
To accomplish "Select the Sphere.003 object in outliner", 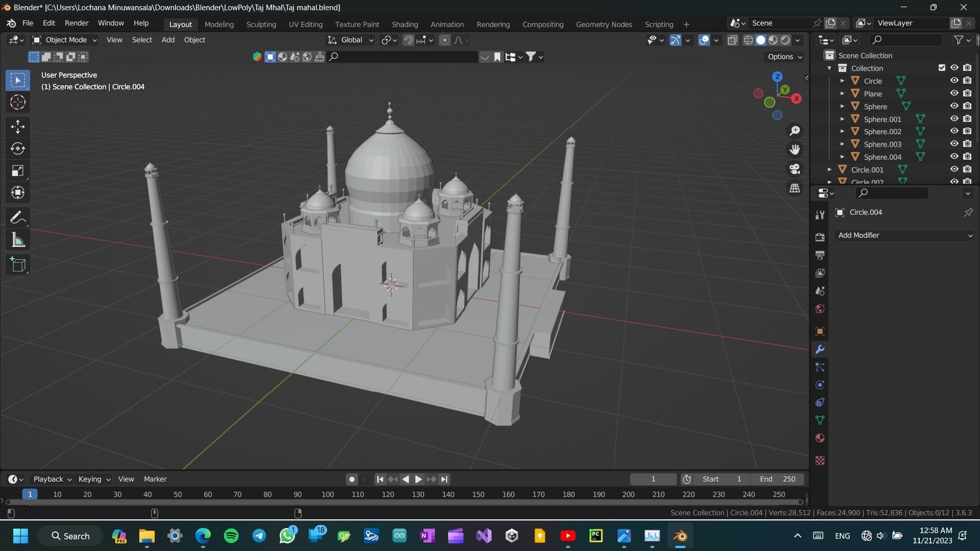I will pos(883,144).
